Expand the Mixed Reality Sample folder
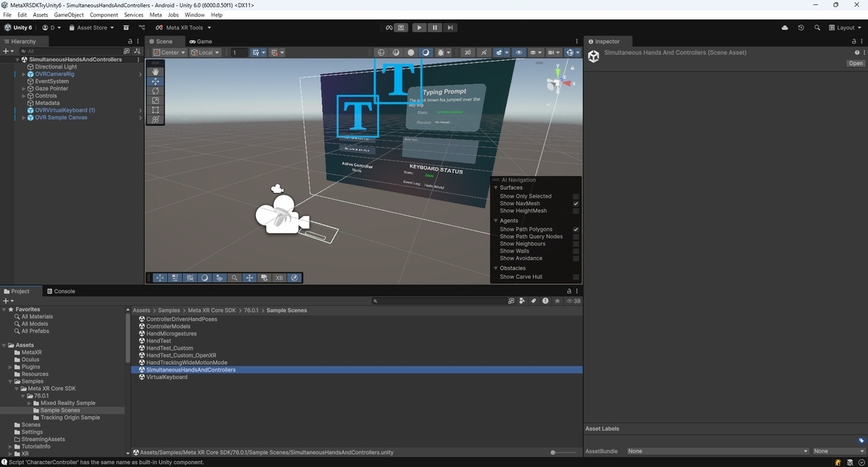Viewport: 868px width, 467px height. pos(28,403)
